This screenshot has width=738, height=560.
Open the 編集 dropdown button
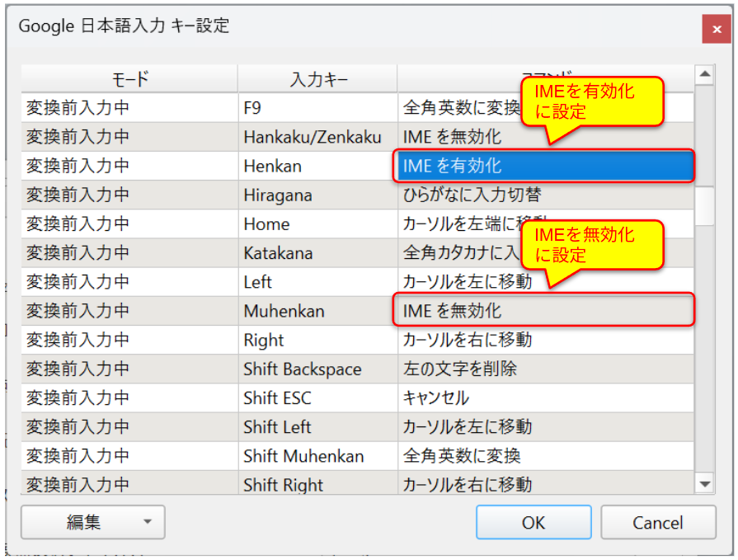coord(92,522)
